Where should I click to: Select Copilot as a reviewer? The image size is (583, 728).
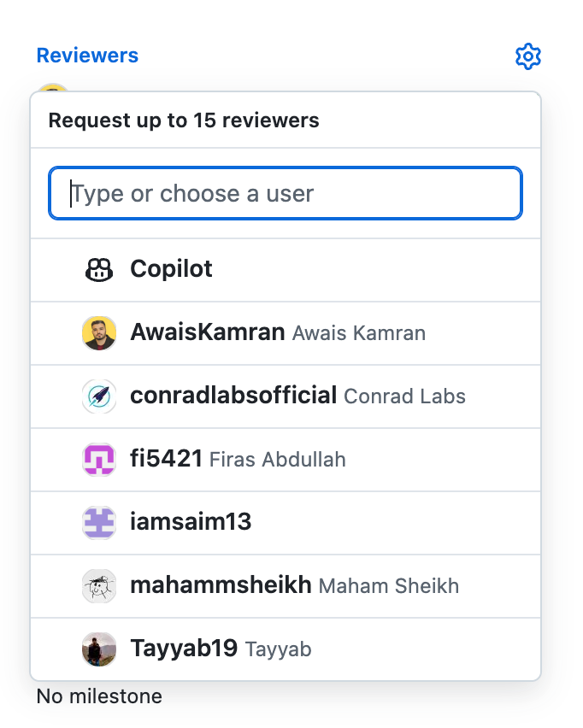coord(171,269)
